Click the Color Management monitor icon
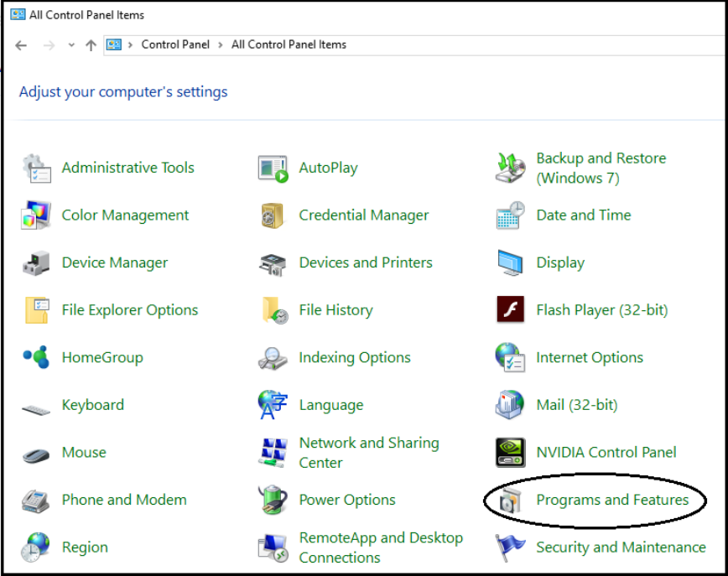Image resolution: width=728 pixels, height=576 pixels. coord(36,215)
